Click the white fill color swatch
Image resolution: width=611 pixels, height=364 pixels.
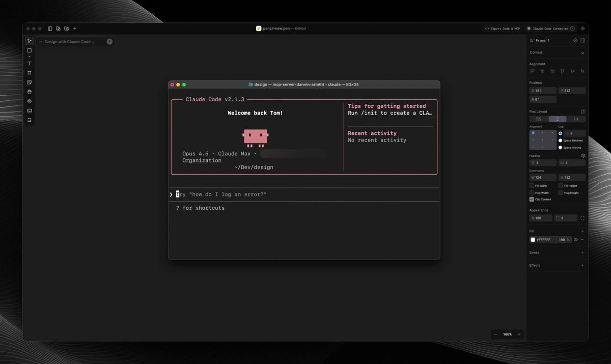pos(533,240)
